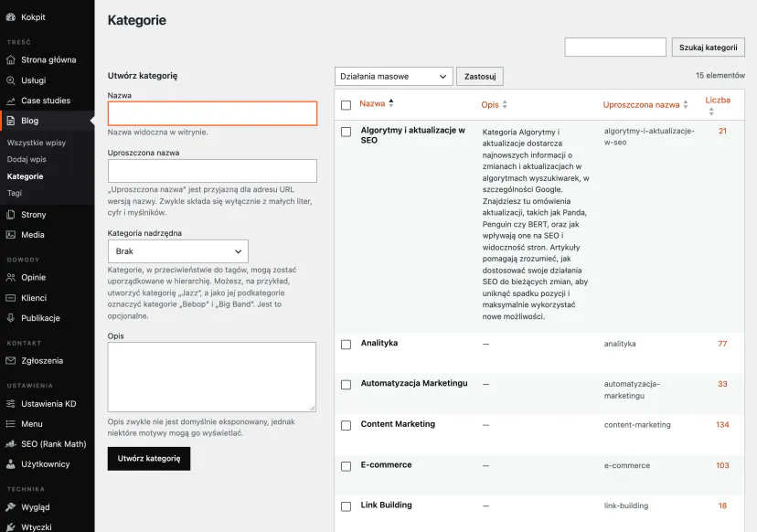Viewport: 757px width, 532px height.
Task: Click sort arrows next to Opis column
Action: pyautogui.click(x=505, y=104)
